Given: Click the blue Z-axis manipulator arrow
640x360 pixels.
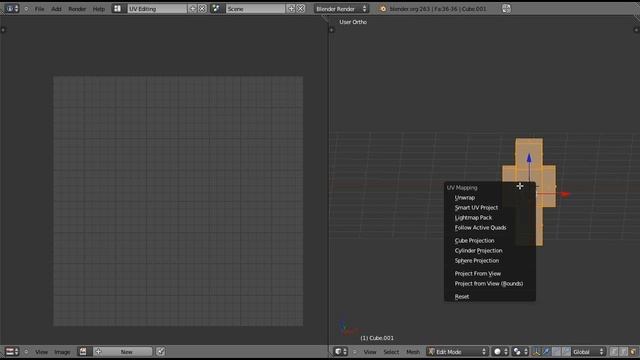Looking at the screenshot, I should point(529,158).
